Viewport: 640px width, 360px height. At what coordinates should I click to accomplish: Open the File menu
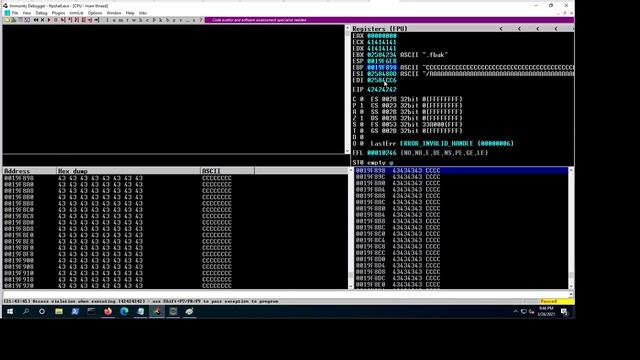click(15, 13)
